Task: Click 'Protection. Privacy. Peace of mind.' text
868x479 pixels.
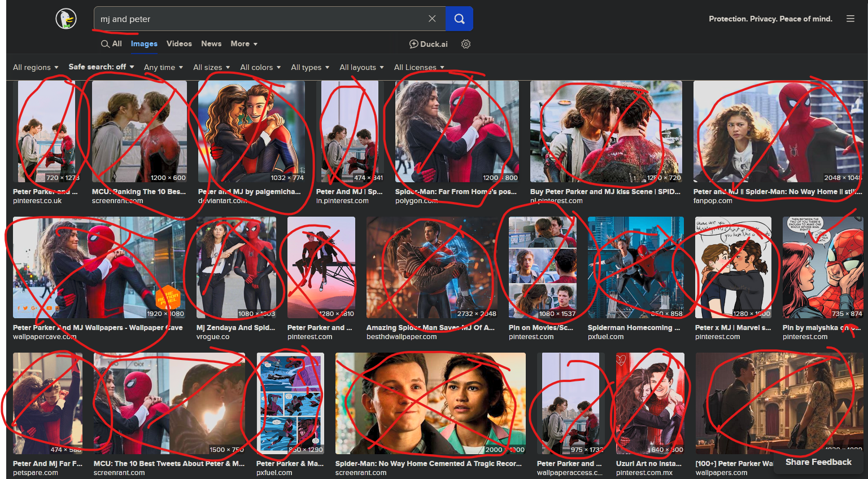Action: (770, 19)
